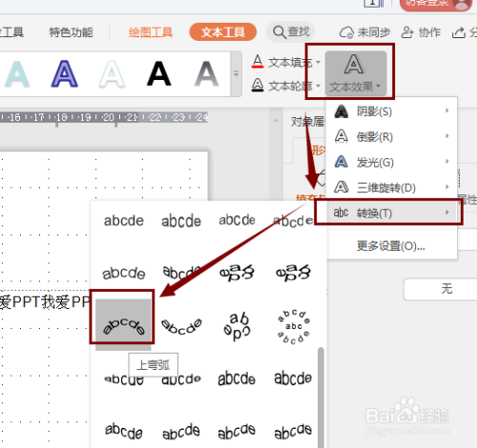Click the horizontal ruler at mark 20
The height and width of the screenshot is (448, 477).
(108, 117)
